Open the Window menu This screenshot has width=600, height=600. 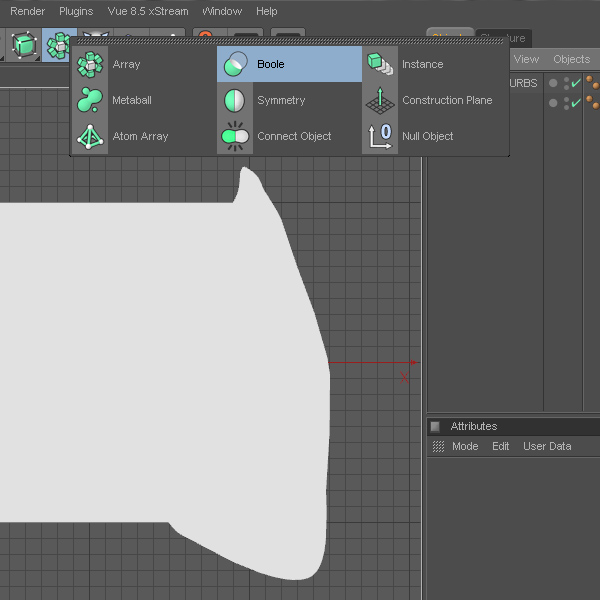[222, 11]
